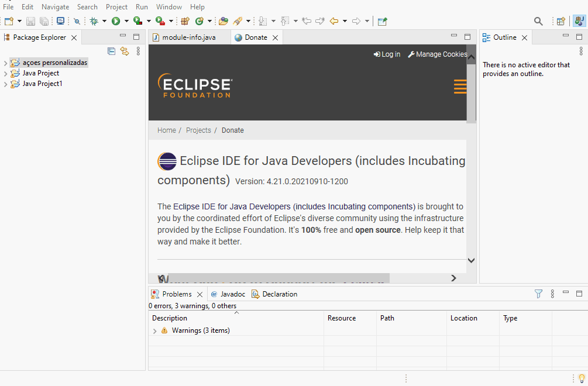Open the File menu
Viewport: 588px width, 386px height.
(8, 7)
